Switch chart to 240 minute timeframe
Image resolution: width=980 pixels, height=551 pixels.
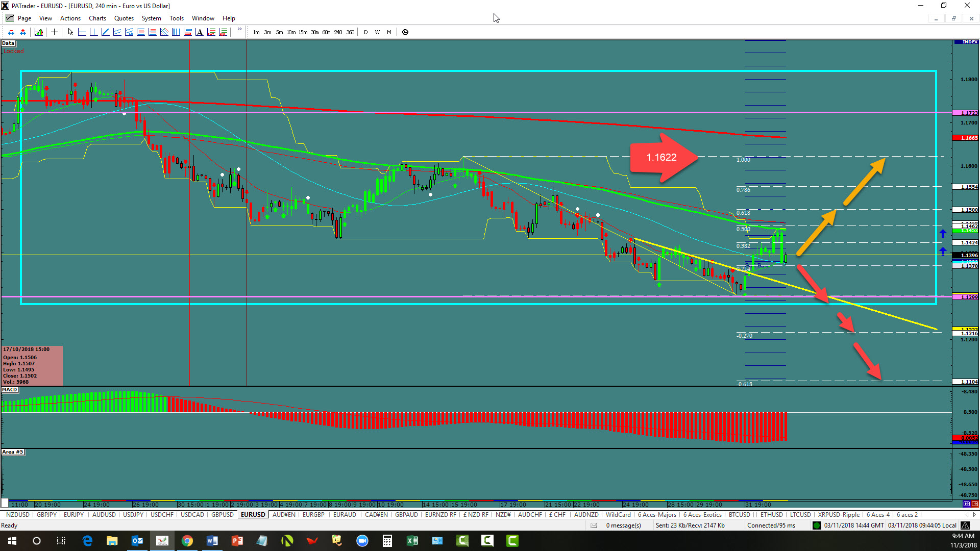point(338,32)
